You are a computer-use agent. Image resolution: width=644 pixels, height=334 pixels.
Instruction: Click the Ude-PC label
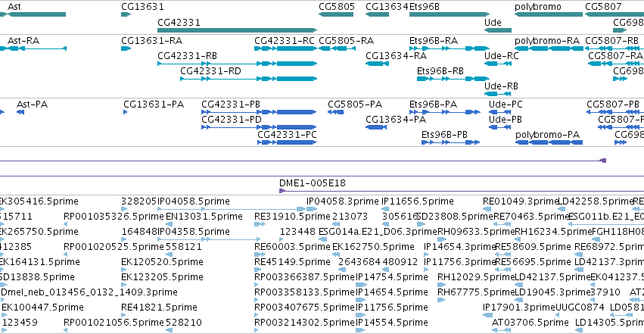(506, 105)
